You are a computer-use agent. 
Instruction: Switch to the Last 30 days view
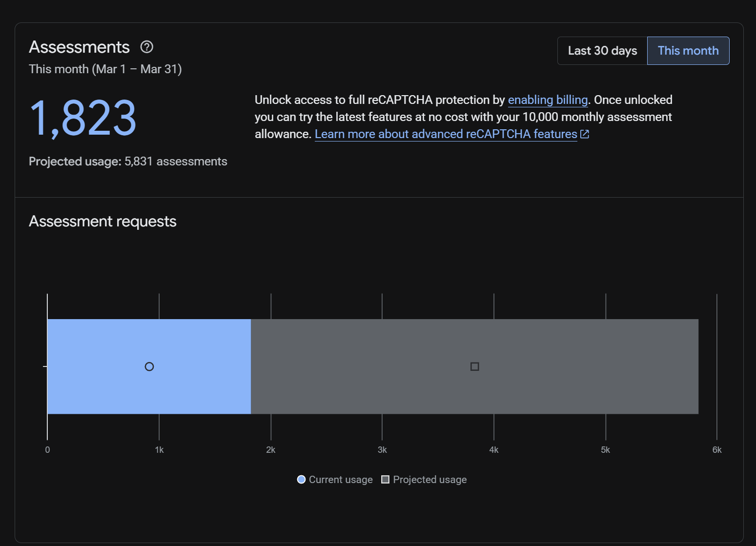(602, 51)
